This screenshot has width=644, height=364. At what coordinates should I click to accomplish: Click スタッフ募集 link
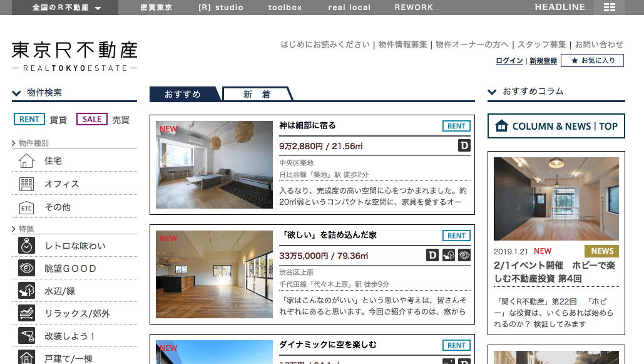pyautogui.click(x=541, y=44)
